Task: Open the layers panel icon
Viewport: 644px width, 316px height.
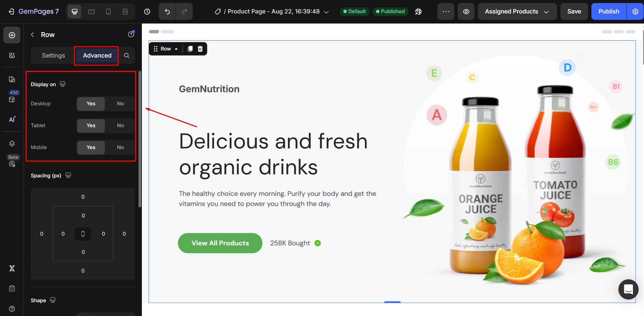Action: tap(12, 143)
